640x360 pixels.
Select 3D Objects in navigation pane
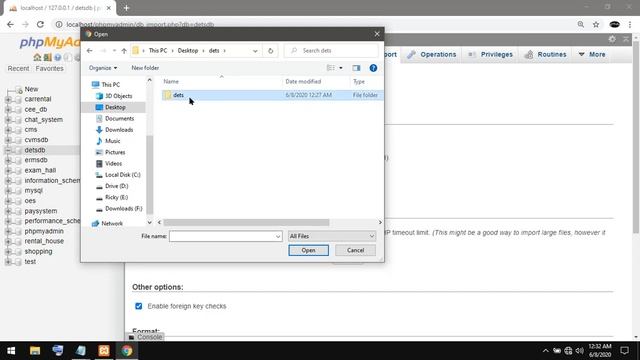(118, 96)
